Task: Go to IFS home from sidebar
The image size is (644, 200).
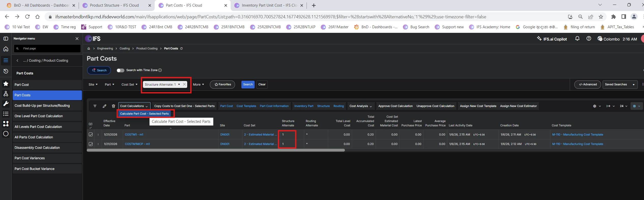Action: [6, 49]
